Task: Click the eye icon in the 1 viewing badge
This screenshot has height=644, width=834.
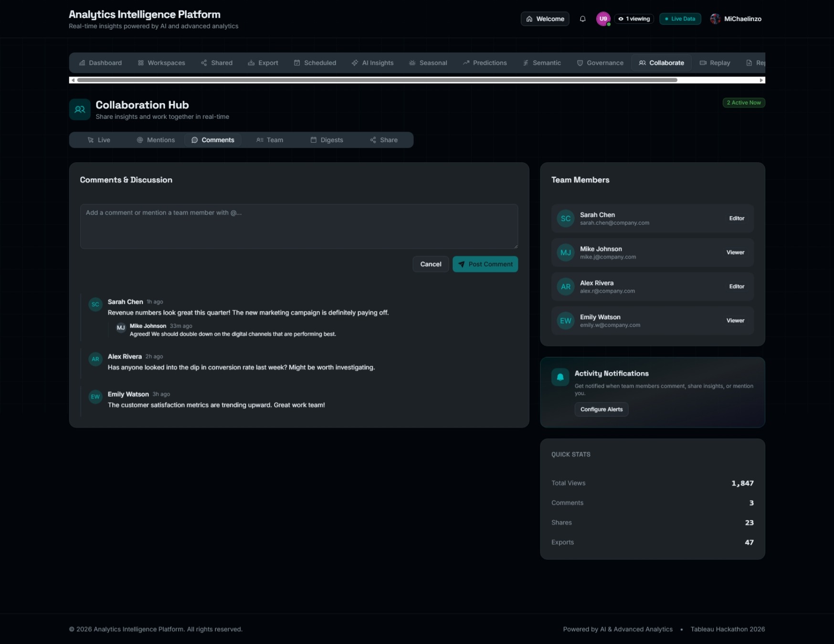Action: pyautogui.click(x=621, y=19)
